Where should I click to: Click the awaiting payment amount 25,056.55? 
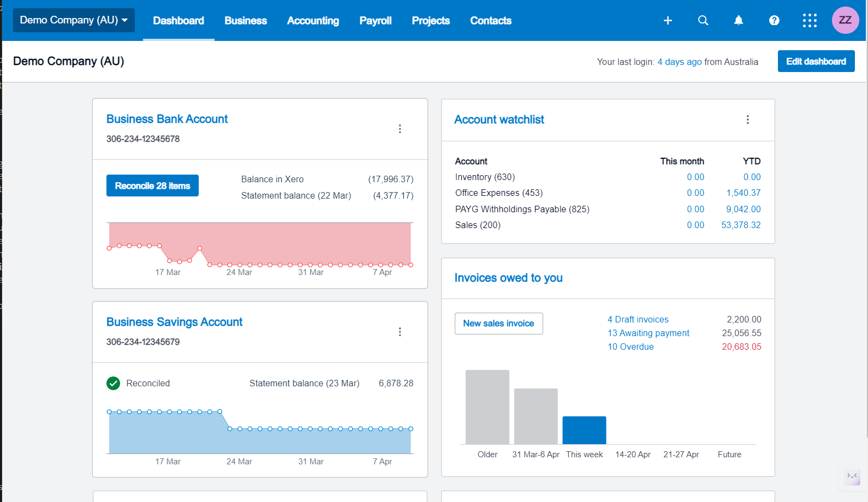[x=741, y=333]
